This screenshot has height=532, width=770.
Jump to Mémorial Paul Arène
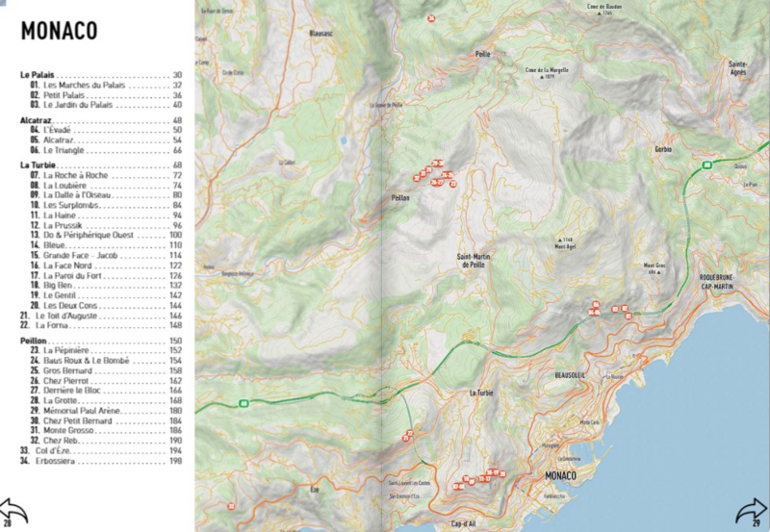coord(106,410)
